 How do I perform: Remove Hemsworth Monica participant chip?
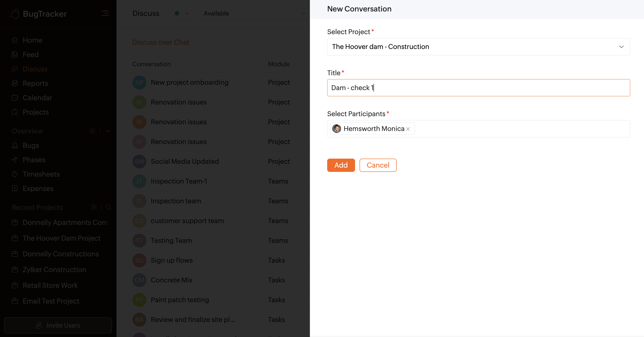[408, 129]
